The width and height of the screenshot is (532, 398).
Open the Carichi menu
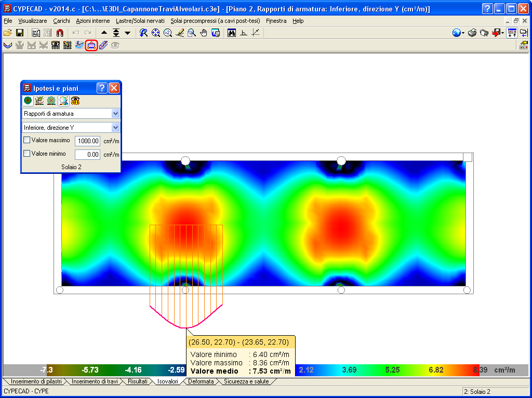(x=61, y=21)
